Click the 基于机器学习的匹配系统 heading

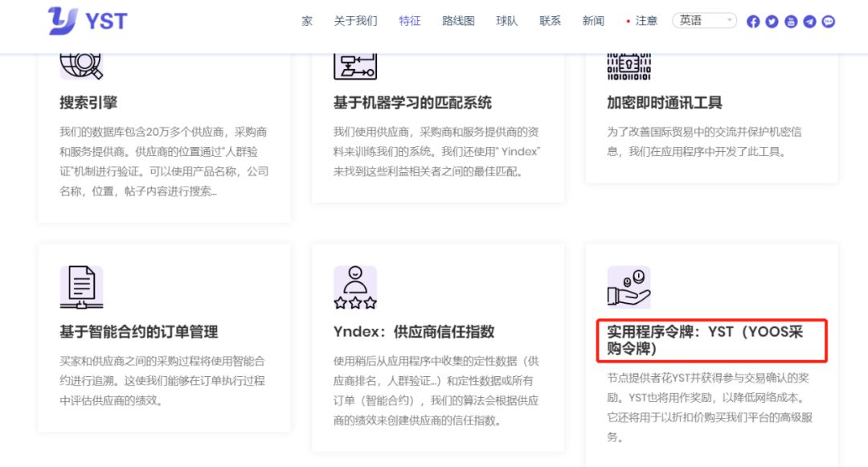(412, 102)
